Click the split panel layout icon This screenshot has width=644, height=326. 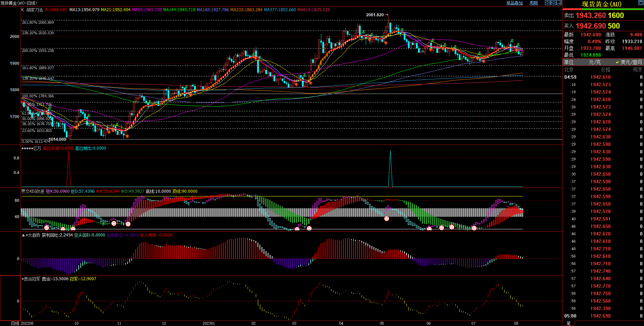point(559,3)
